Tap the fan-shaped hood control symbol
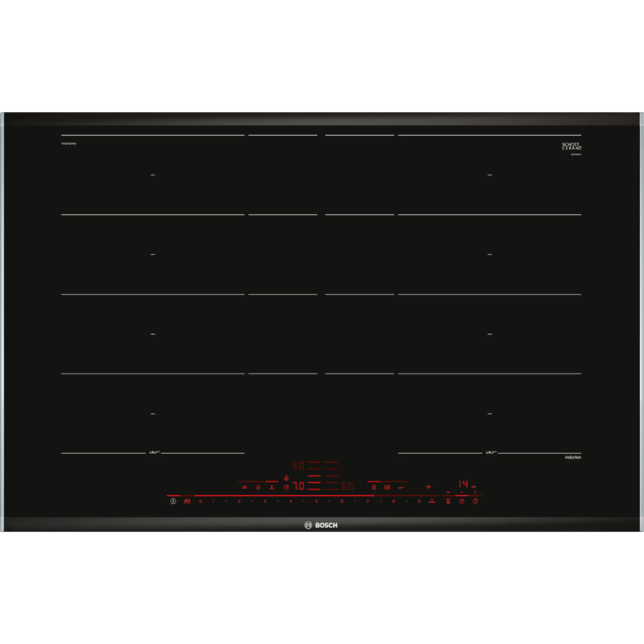Image resolution: width=644 pixels, height=644 pixels. 271,487
